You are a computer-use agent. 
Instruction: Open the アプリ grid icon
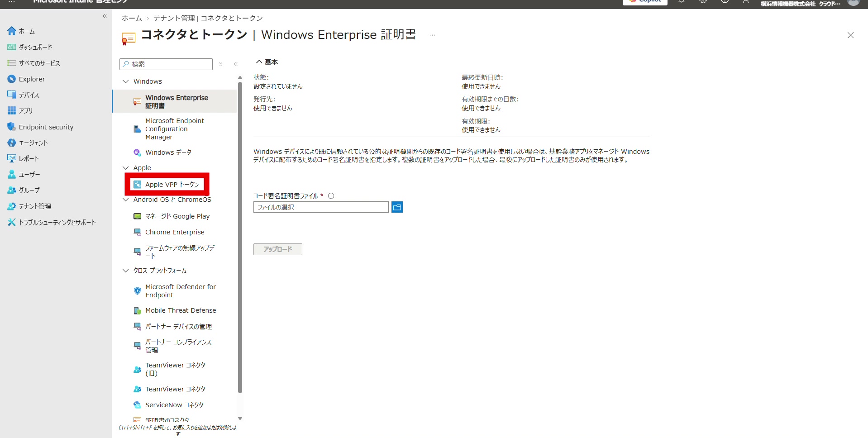click(12, 110)
